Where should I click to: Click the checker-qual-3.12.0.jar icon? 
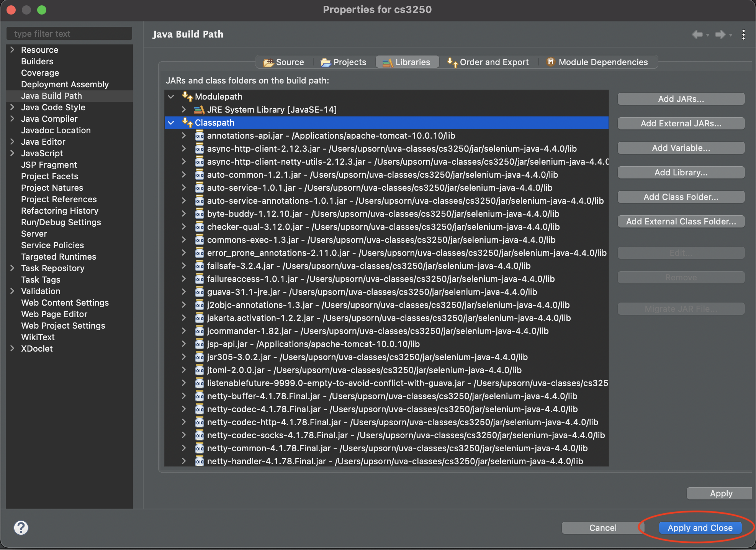[x=199, y=227]
